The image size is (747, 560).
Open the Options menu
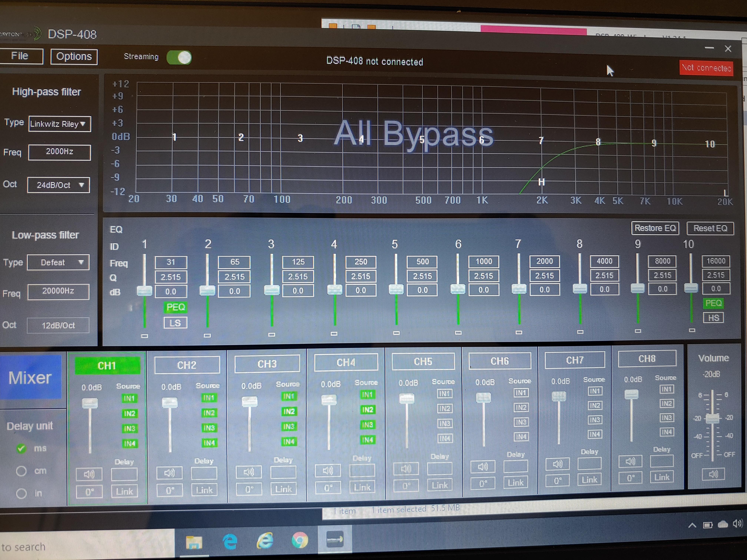click(x=74, y=56)
